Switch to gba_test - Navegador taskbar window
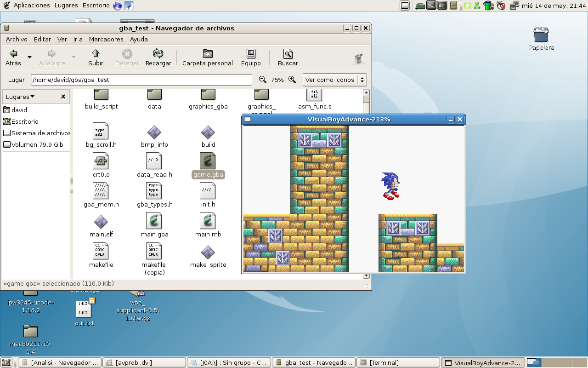The image size is (588, 368). (313, 362)
